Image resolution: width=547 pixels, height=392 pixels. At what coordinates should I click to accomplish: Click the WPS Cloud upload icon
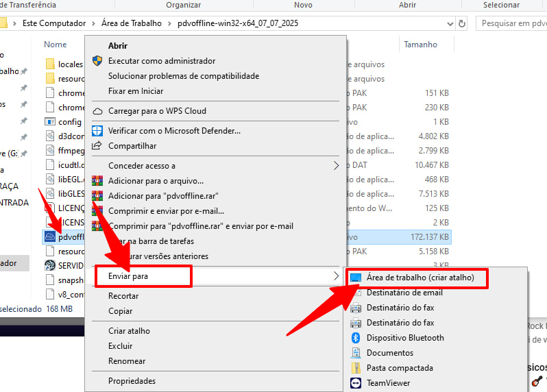(x=97, y=111)
